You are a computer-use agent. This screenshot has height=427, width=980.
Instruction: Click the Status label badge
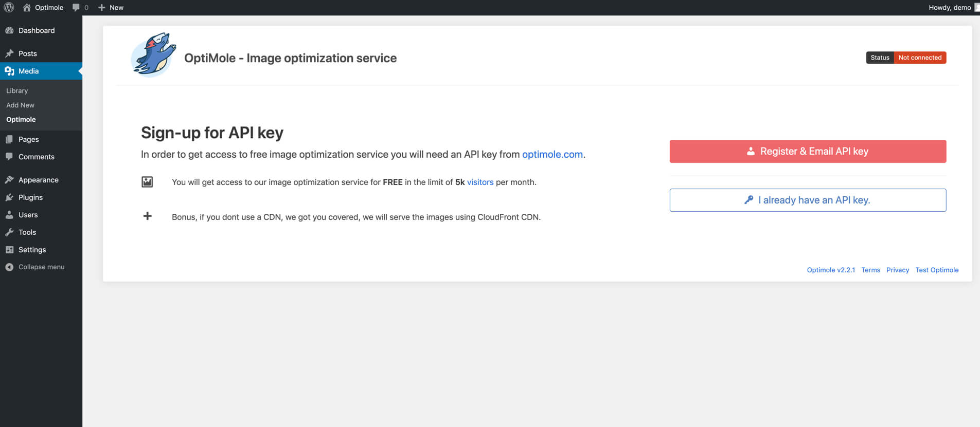coord(880,58)
